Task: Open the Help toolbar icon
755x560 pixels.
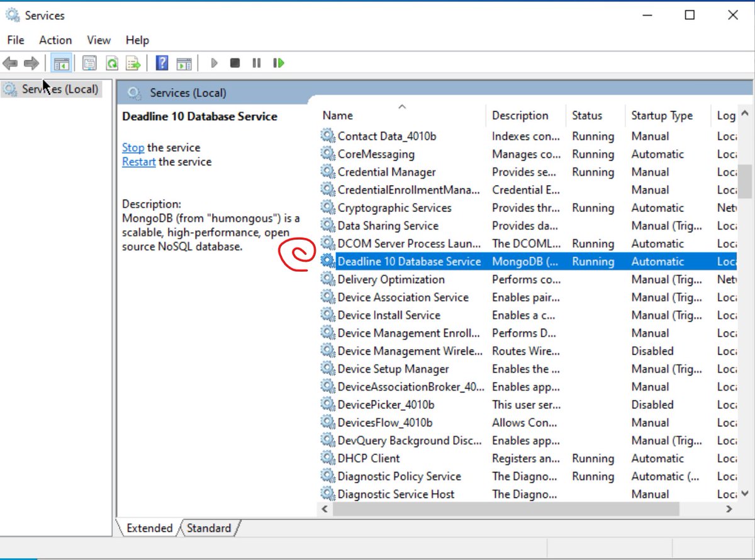Action: (162, 63)
